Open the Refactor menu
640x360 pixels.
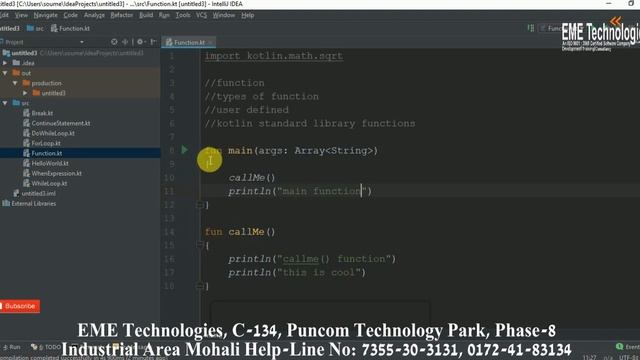tap(122, 15)
